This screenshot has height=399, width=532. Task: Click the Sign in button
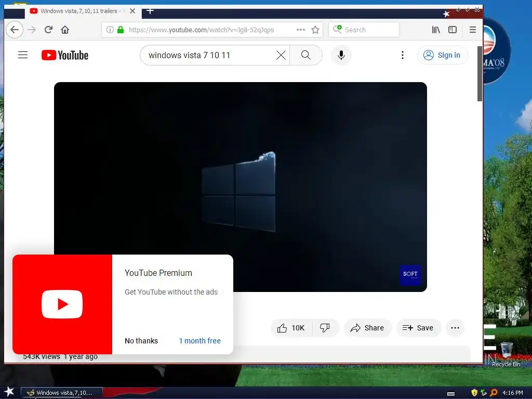tap(443, 55)
